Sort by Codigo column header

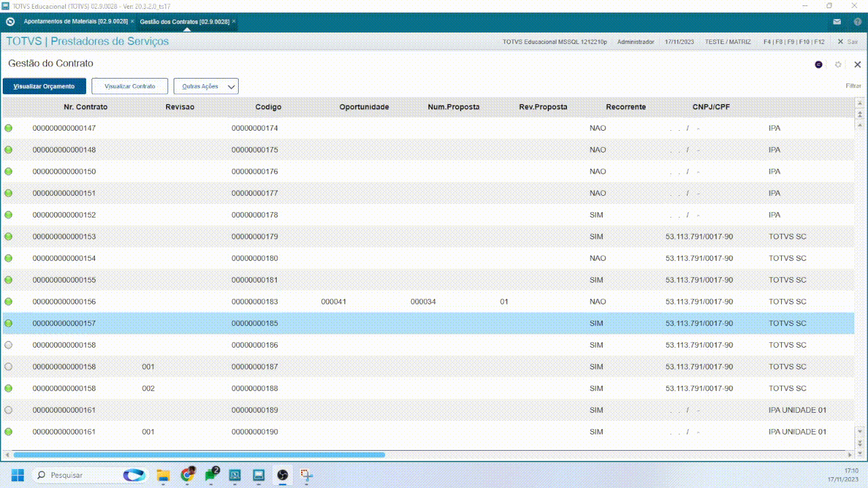[269, 107]
